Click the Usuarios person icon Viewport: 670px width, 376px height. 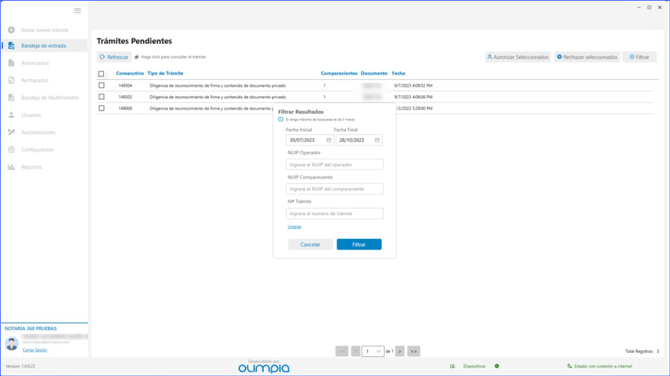[12, 115]
